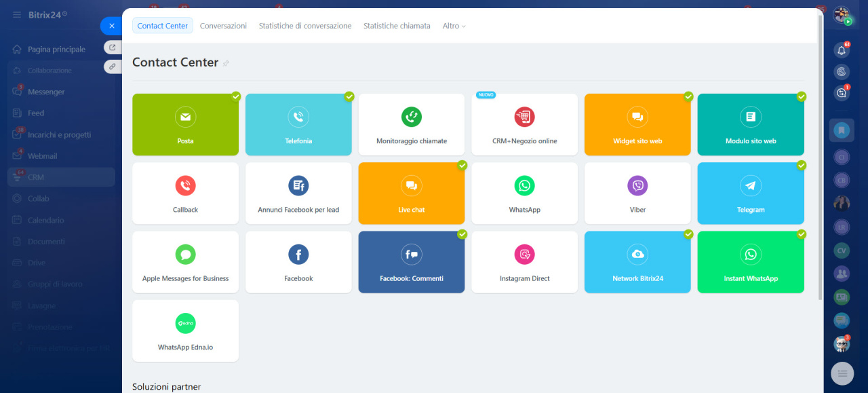
Task: Toggle the Bitrix24 hamburger menu
Action: click(17, 14)
